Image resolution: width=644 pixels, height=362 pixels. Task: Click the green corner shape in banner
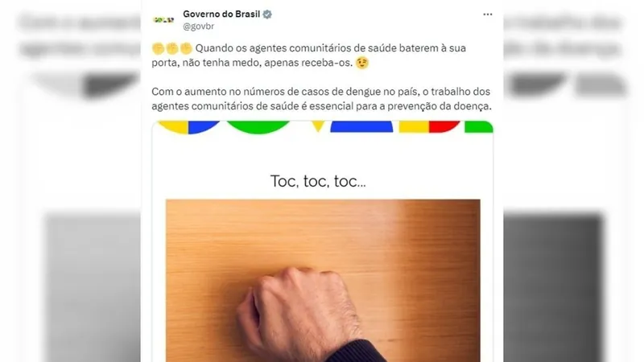pos(478,126)
